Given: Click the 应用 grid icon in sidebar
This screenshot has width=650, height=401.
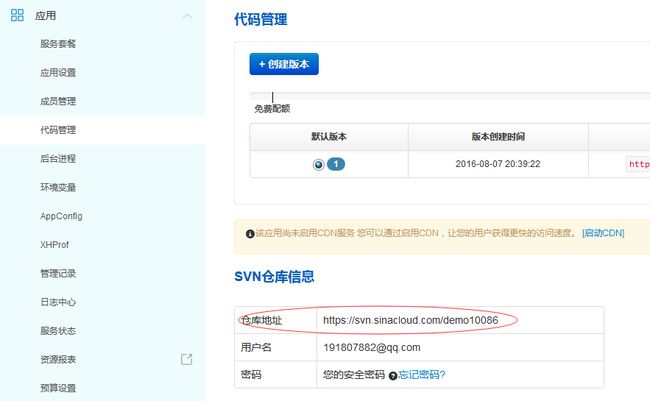Looking at the screenshot, I should [x=17, y=15].
